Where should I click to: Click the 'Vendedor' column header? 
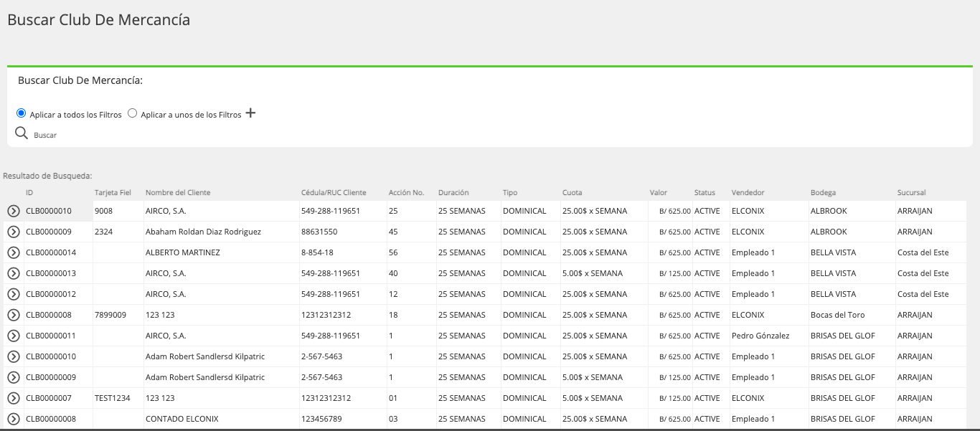pos(748,192)
